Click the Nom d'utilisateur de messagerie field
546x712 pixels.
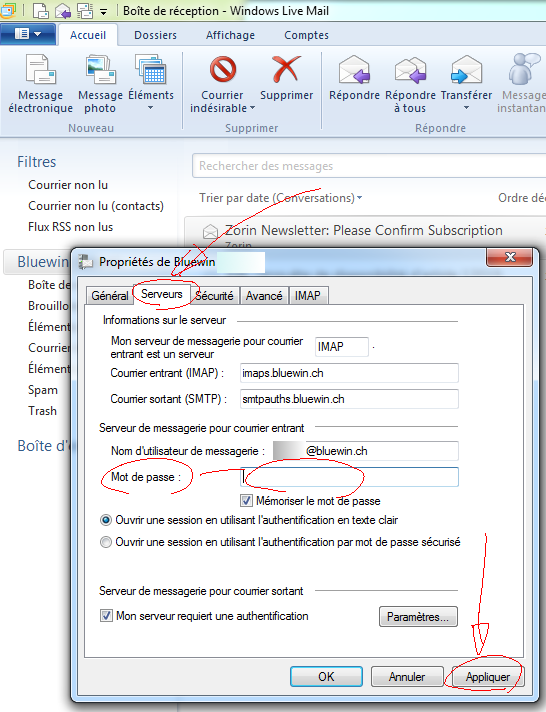tap(366, 451)
